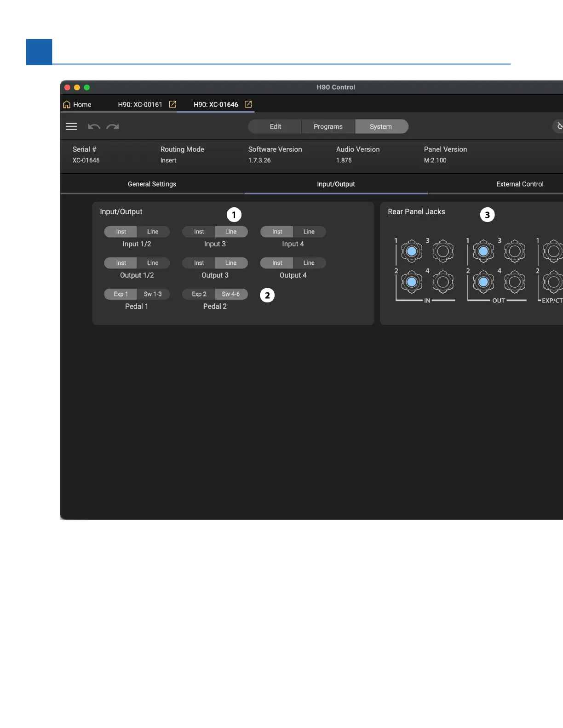
Task: Pop out H90: XC-01646 device window icon
Action: 248,104
